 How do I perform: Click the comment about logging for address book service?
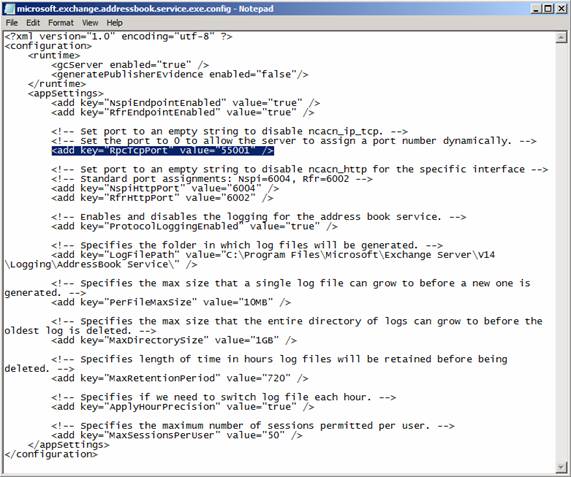(x=259, y=217)
